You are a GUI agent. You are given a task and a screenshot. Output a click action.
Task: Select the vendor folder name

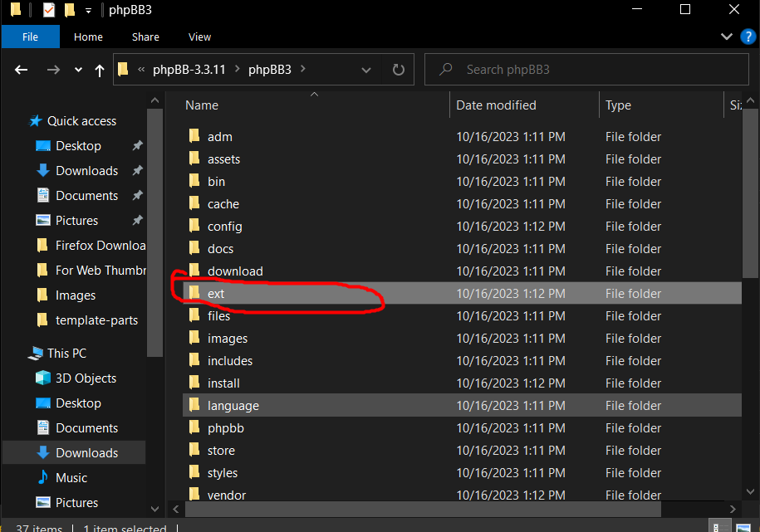point(227,495)
